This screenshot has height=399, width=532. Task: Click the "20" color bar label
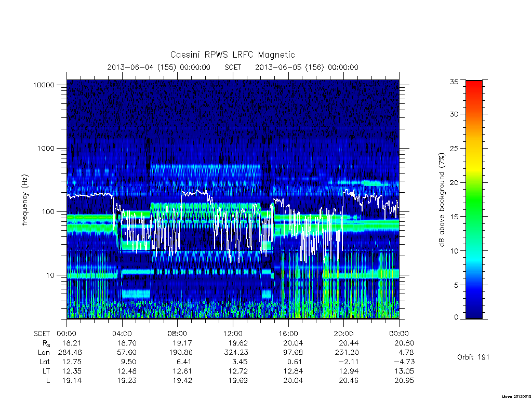[454, 182]
